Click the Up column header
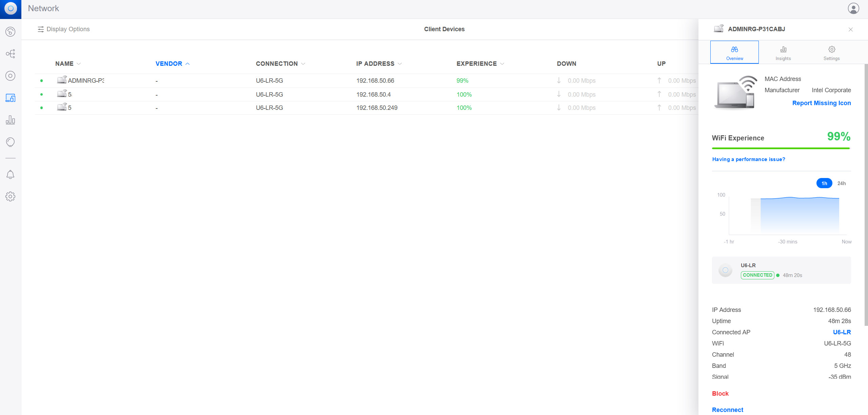This screenshot has width=868, height=415. (662, 64)
